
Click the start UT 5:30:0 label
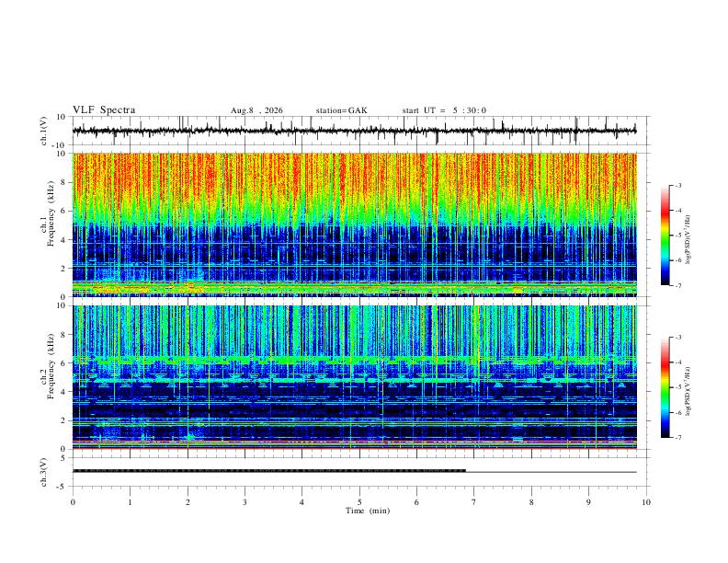444,110
